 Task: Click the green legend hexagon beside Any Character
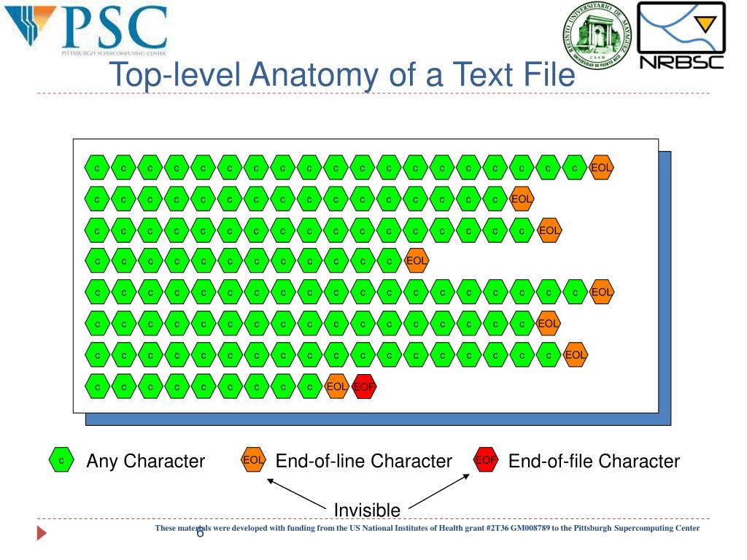(x=61, y=460)
